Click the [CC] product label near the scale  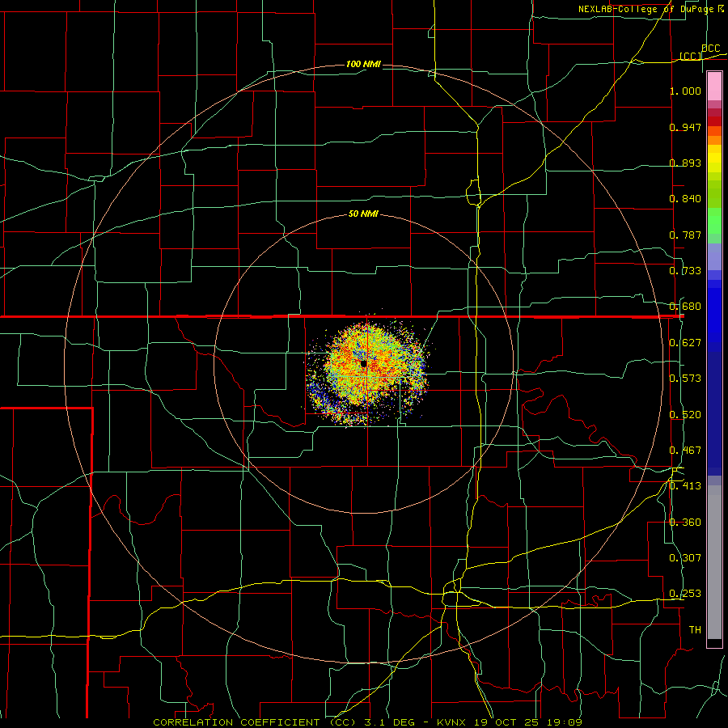point(691,56)
